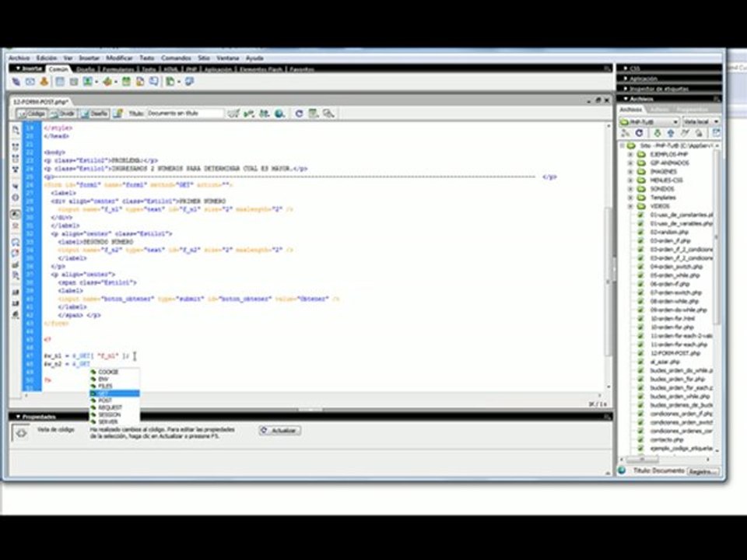Open the Images icon dropdown arrow
The width and height of the screenshot is (747, 560).
[96, 82]
